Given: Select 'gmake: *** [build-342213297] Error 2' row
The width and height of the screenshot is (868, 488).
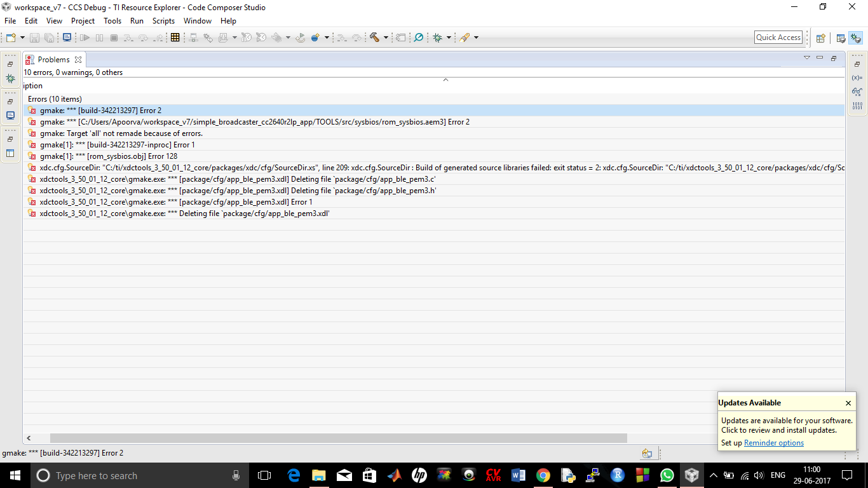Looking at the screenshot, I should click(x=434, y=111).
